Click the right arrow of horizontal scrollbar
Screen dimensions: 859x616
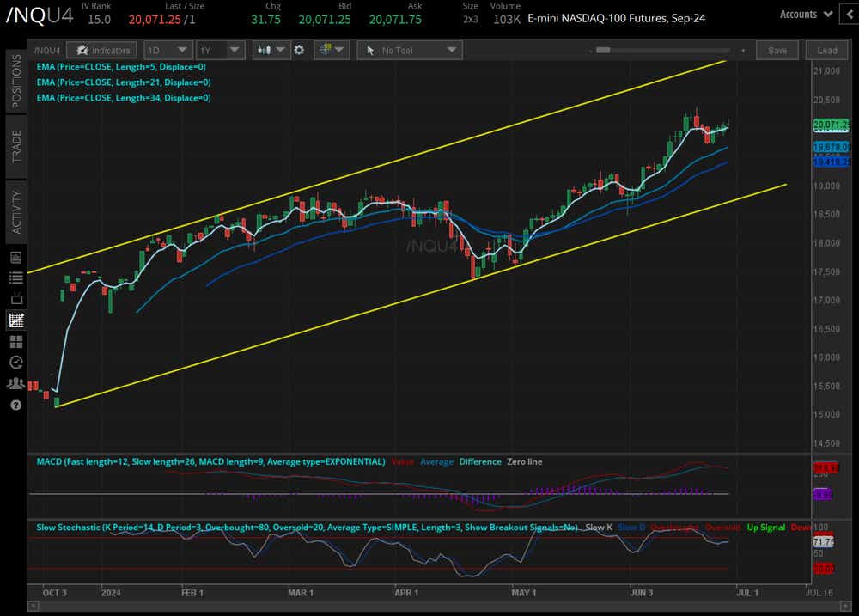pyautogui.click(x=844, y=606)
